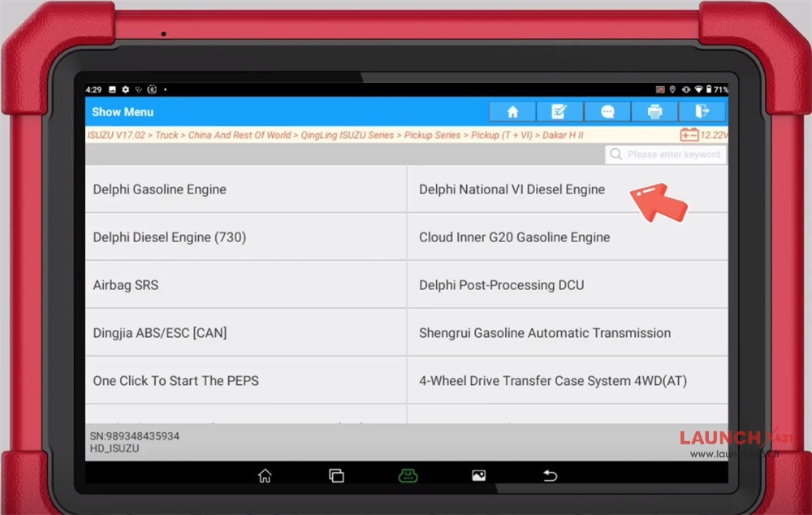Tap the Wi-Fi icon in status bar
This screenshot has height=515, width=812.
[x=698, y=89]
